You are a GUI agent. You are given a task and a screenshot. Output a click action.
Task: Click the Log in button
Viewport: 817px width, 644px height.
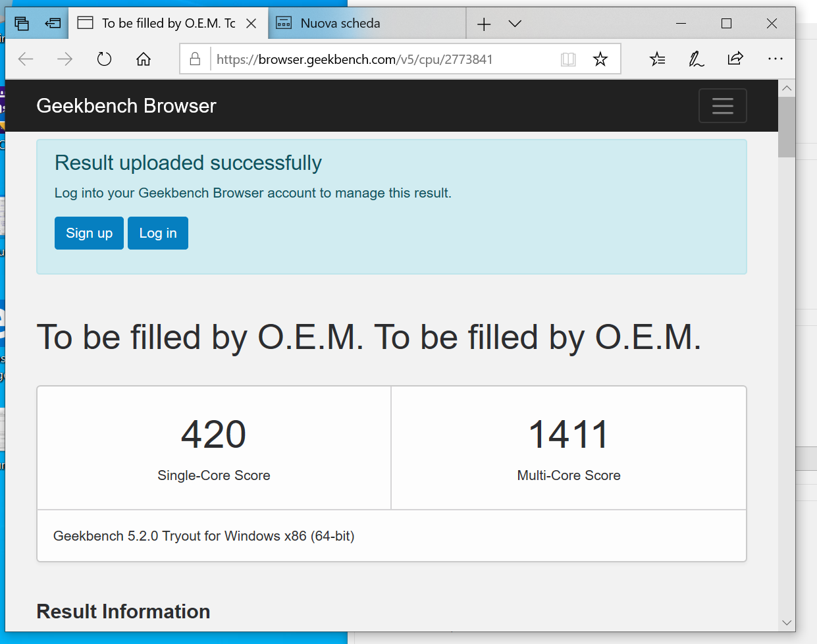click(x=158, y=233)
